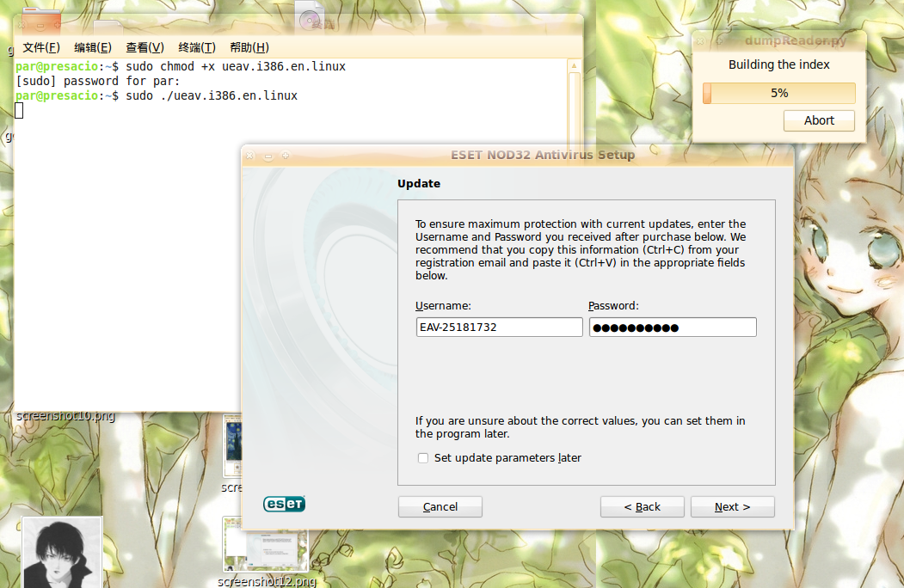Image resolution: width=904 pixels, height=588 pixels.
Task: Select the screenshot12.png desktop thumbnail
Action: [265, 544]
